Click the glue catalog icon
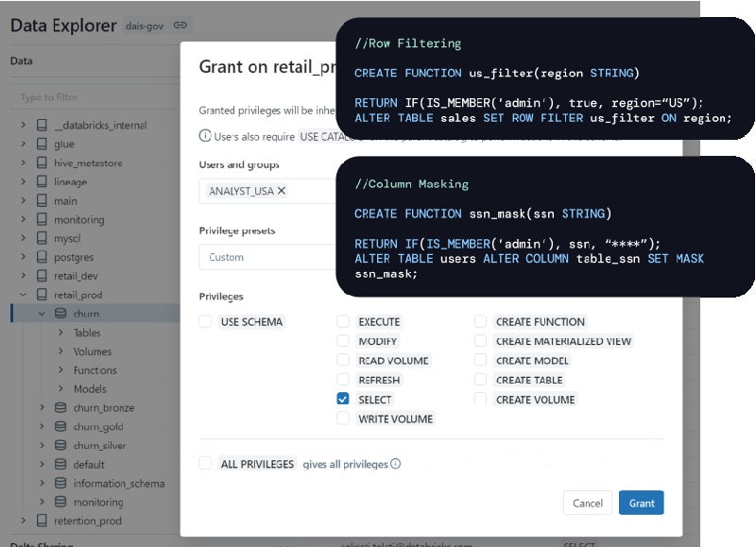This screenshot has height=547, width=756. [42, 145]
